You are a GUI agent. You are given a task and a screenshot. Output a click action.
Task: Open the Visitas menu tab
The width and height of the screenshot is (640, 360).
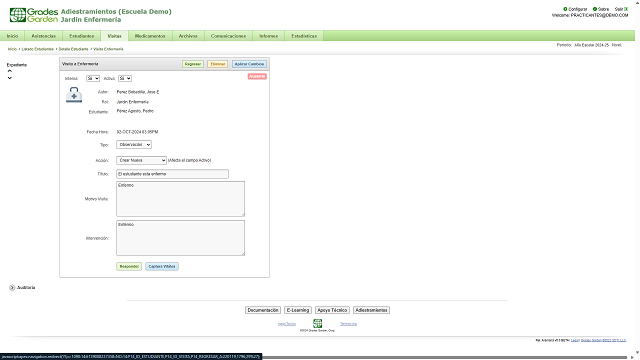point(114,36)
